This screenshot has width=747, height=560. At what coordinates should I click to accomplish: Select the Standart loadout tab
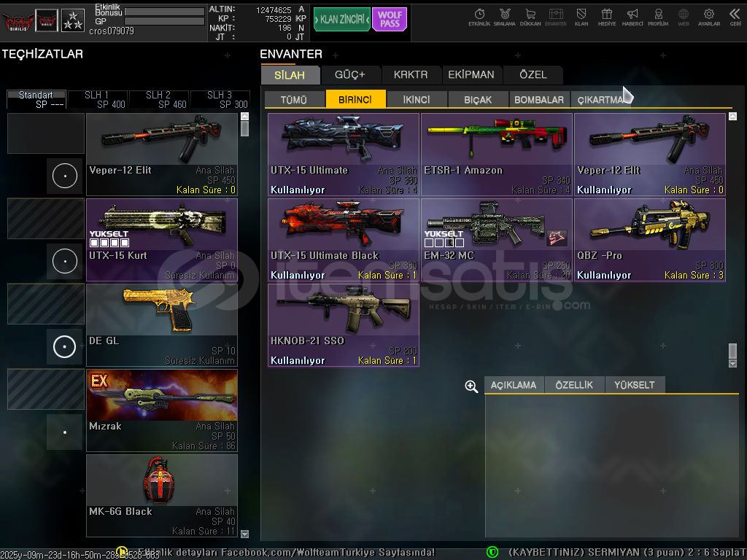point(36,99)
